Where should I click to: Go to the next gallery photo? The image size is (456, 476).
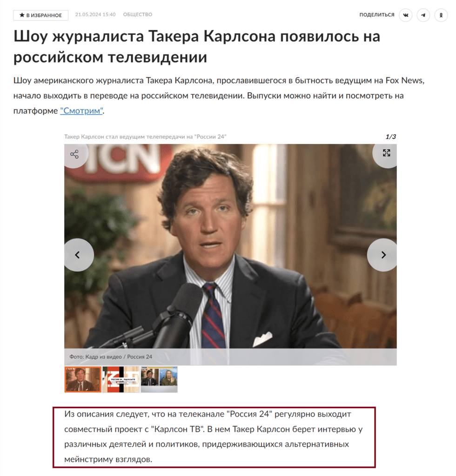[x=382, y=255]
